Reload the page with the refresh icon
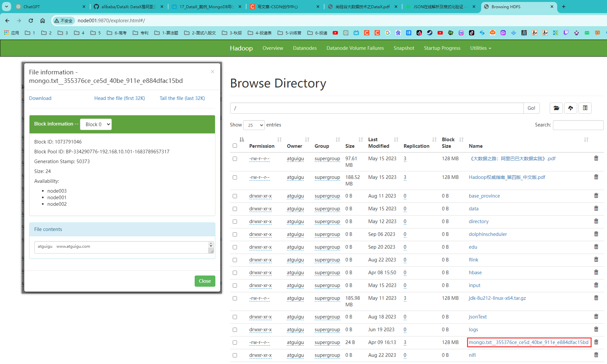 coord(30,20)
